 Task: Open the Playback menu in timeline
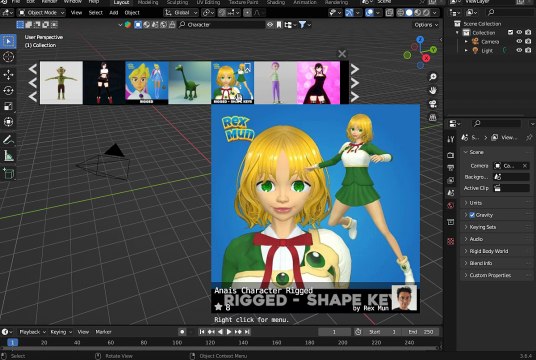click(x=31, y=332)
